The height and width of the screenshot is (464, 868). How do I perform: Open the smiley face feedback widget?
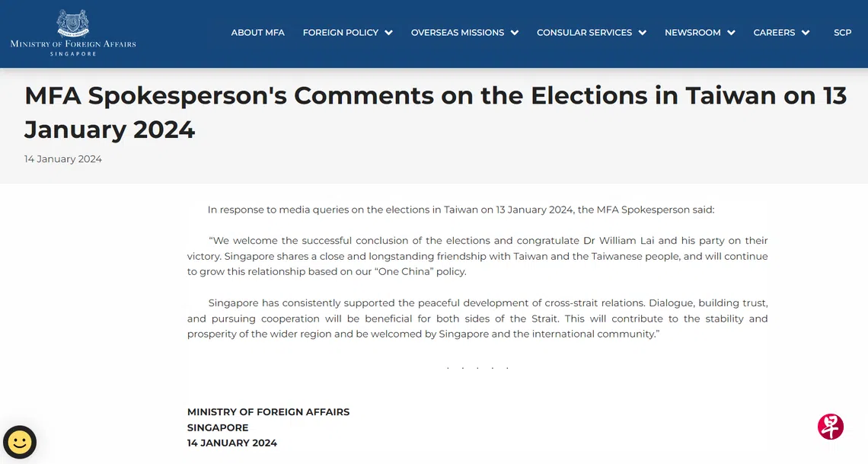click(20, 442)
